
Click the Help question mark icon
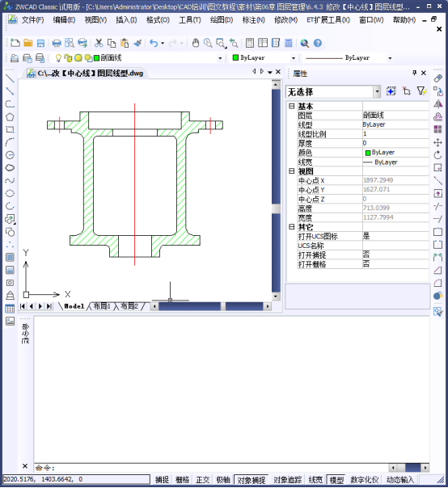click(x=318, y=43)
